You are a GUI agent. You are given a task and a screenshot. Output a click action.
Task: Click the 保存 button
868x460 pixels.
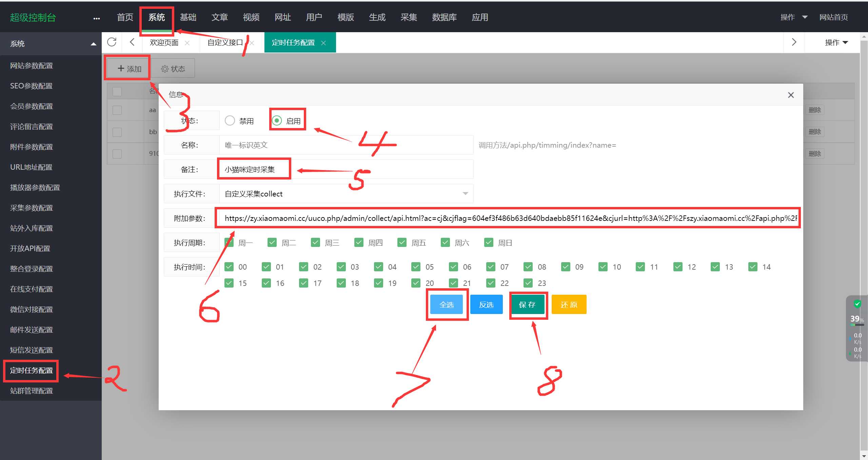click(527, 305)
